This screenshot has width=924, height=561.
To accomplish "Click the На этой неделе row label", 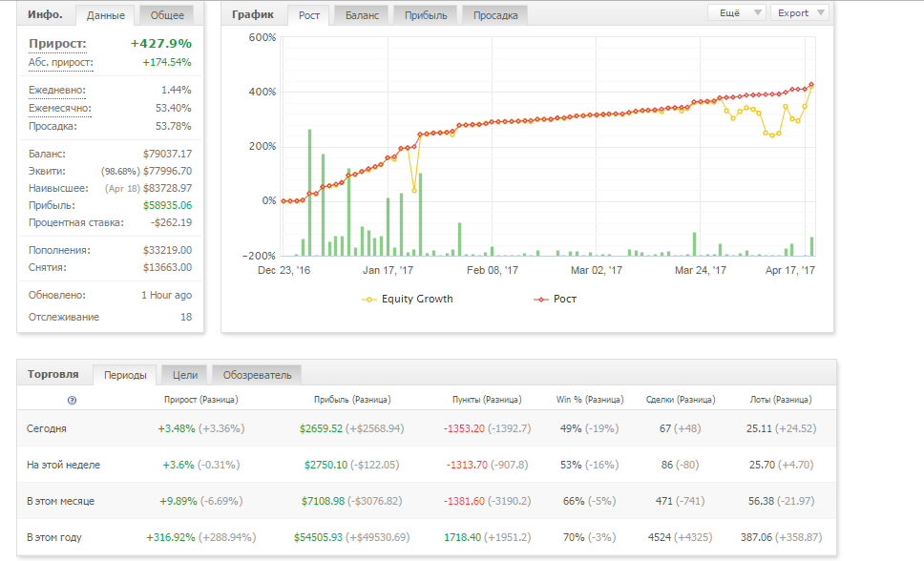I will coord(63,465).
